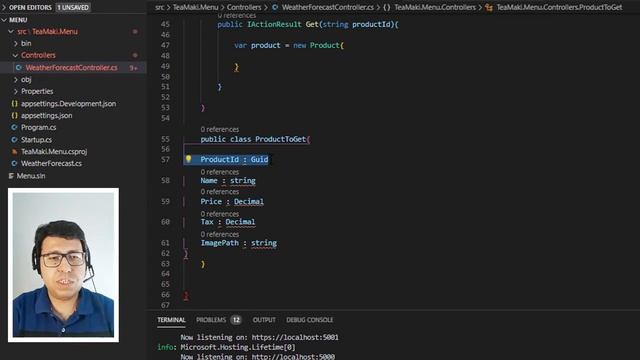Collapse the MENU explorer section
The image size is (640, 360).
(4, 20)
